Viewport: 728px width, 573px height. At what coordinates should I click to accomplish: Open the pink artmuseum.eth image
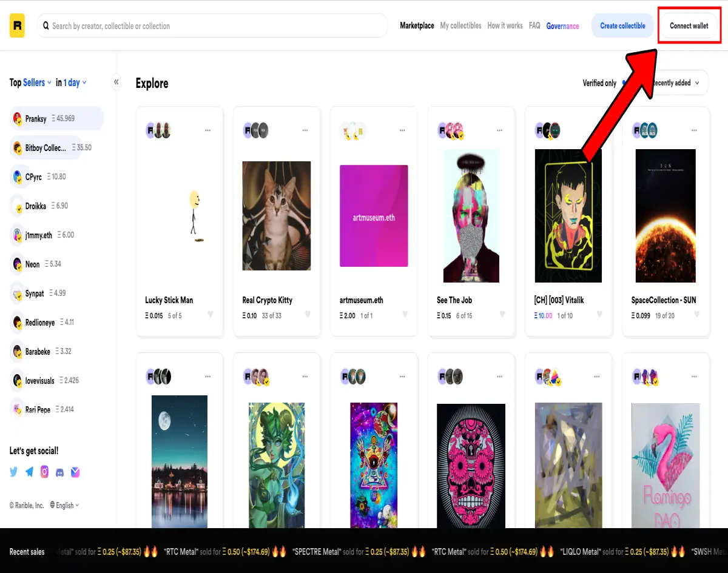click(x=374, y=216)
